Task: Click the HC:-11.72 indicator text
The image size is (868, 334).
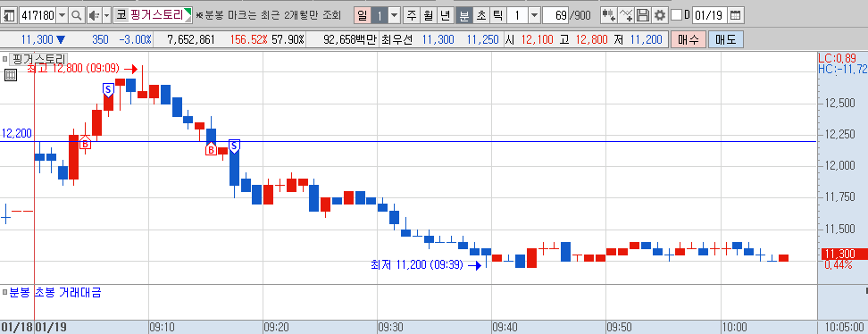Action: 842,69
